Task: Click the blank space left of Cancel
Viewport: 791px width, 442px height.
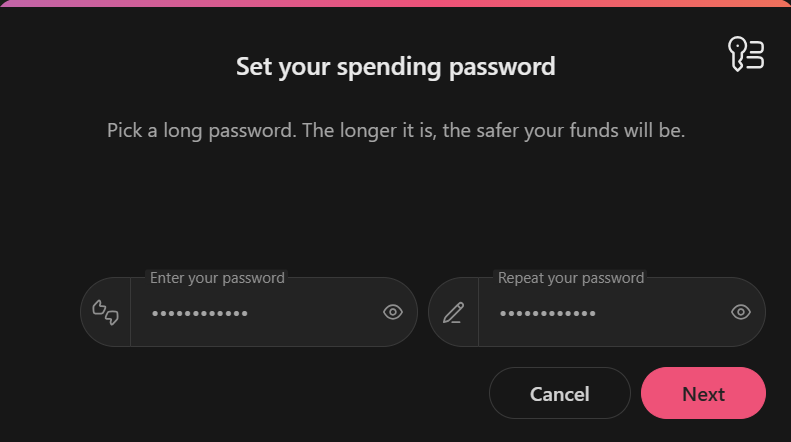Action: (x=280, y=393)
